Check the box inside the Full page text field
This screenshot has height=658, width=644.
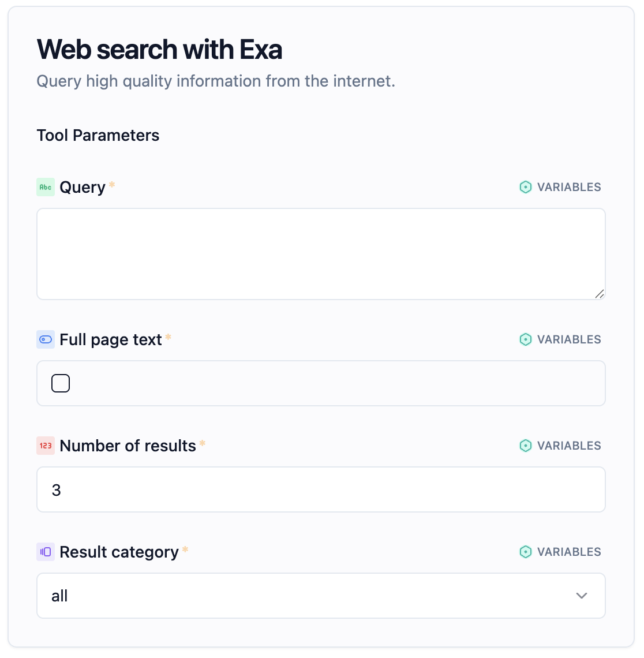tap(61, 383)
